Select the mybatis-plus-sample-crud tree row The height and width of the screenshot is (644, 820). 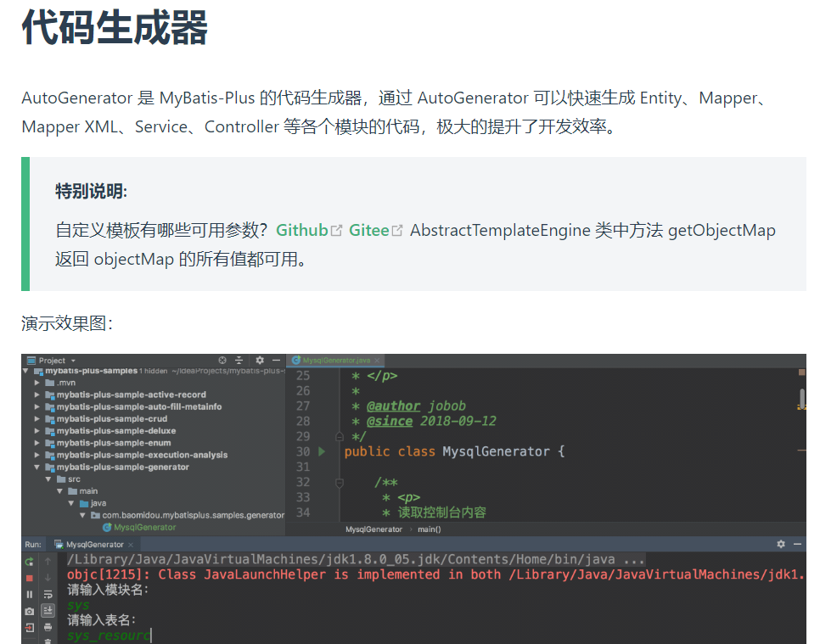click(154, 418)
